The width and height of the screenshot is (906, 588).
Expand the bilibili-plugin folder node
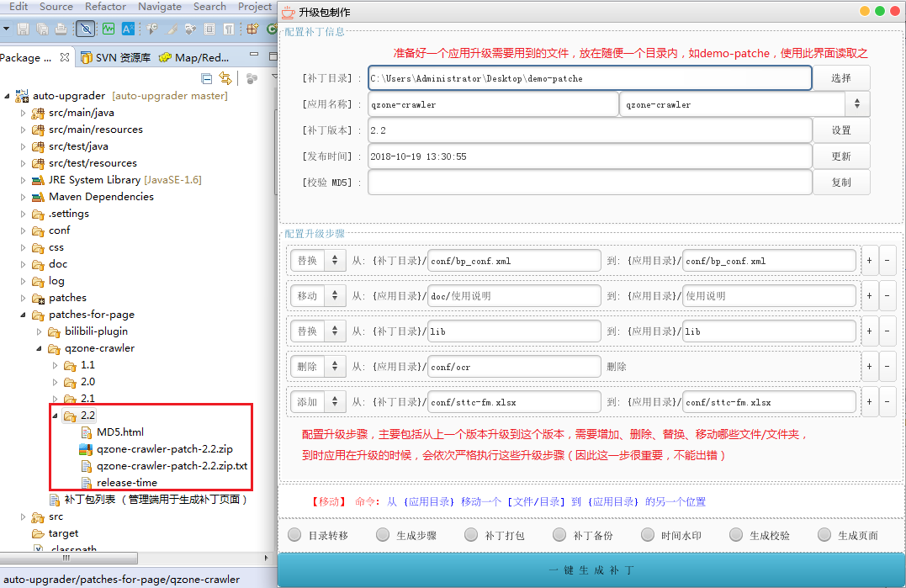[40, 331]
